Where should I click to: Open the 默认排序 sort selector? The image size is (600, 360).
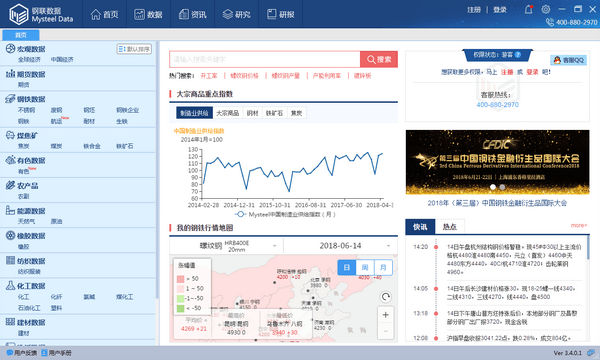pos(134,49)
